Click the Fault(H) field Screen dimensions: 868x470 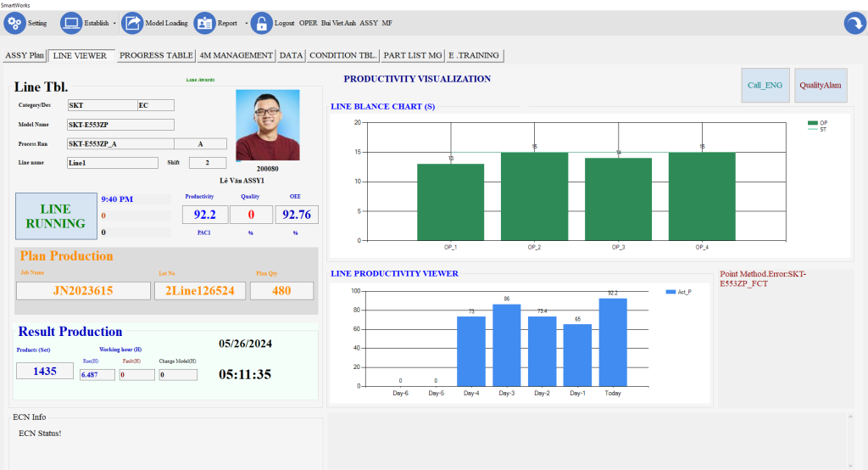(136, 375)
